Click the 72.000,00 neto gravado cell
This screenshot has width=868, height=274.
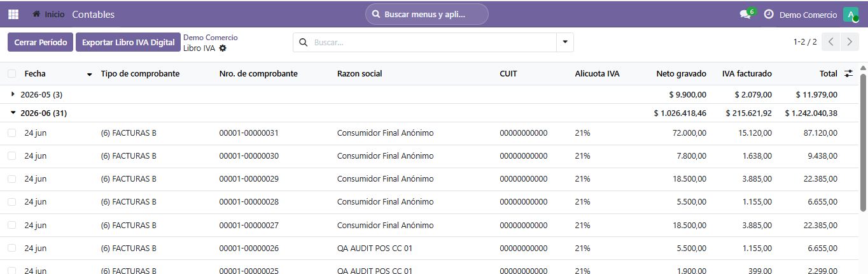[689, 133]
